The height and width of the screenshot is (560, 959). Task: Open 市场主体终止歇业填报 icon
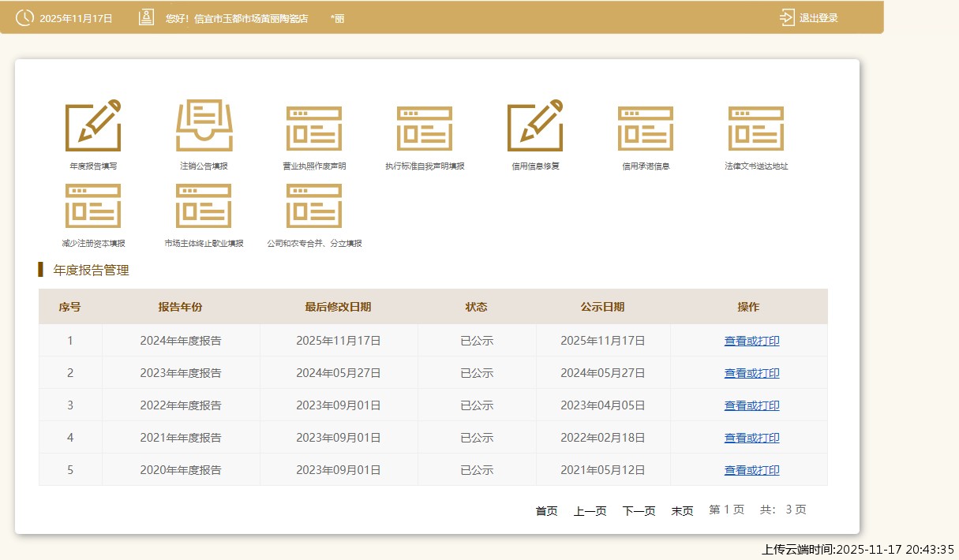[x=204, y=206]
